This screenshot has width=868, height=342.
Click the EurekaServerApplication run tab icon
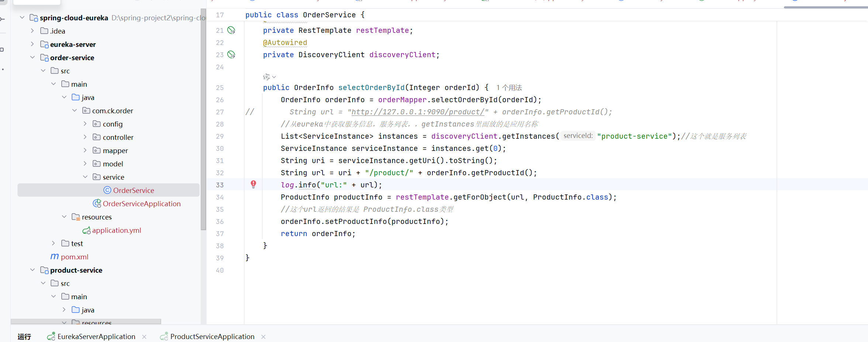[x=51, y=336]
